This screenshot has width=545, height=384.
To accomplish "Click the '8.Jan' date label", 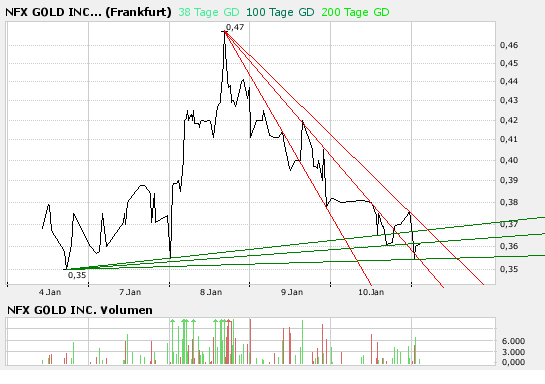I will tap(211, 292).
